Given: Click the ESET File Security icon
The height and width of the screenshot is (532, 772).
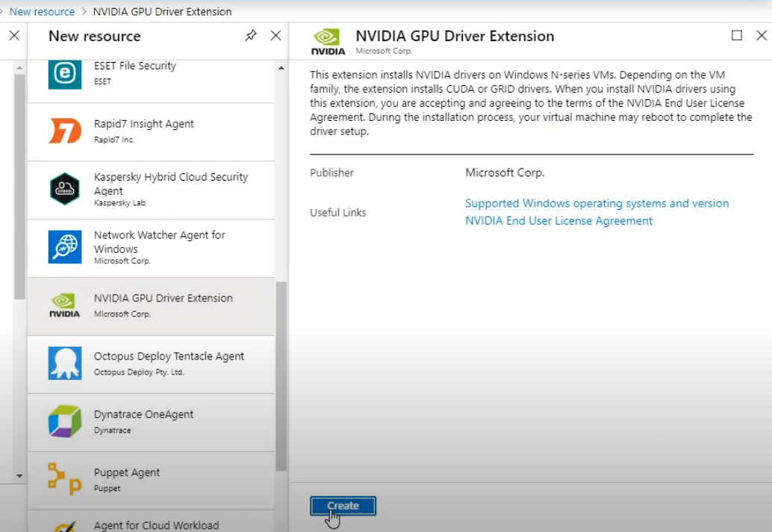Looking at the screenshot, I should pos(64,74).
